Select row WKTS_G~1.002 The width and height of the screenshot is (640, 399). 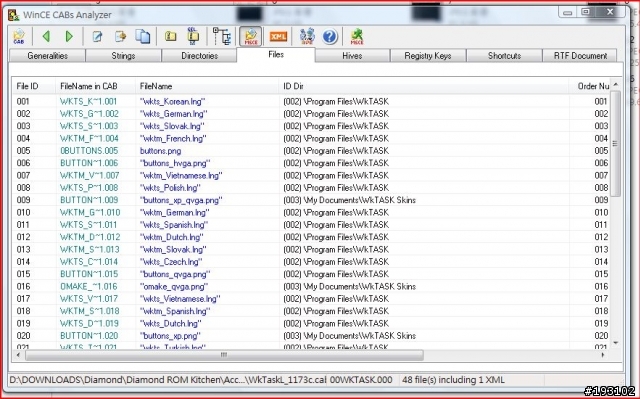pos(311,113)
